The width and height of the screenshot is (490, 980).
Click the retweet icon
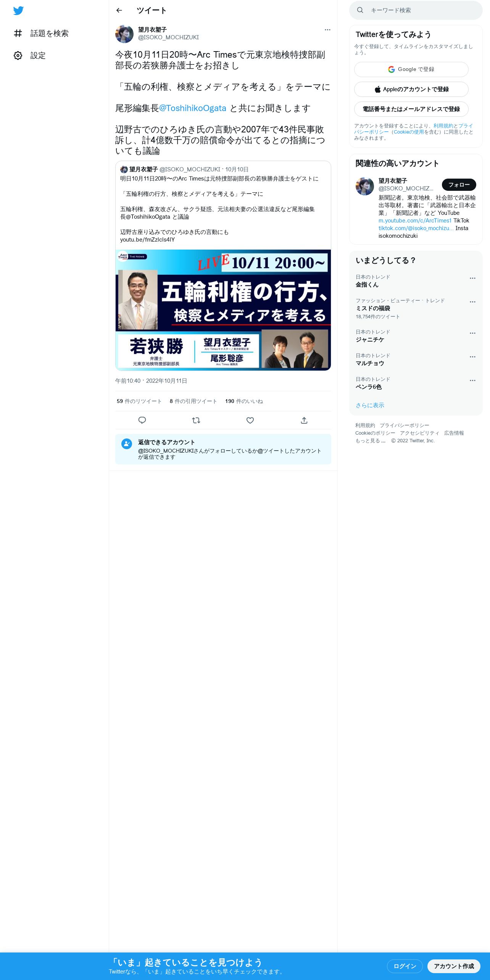click(x=196, y=420)
